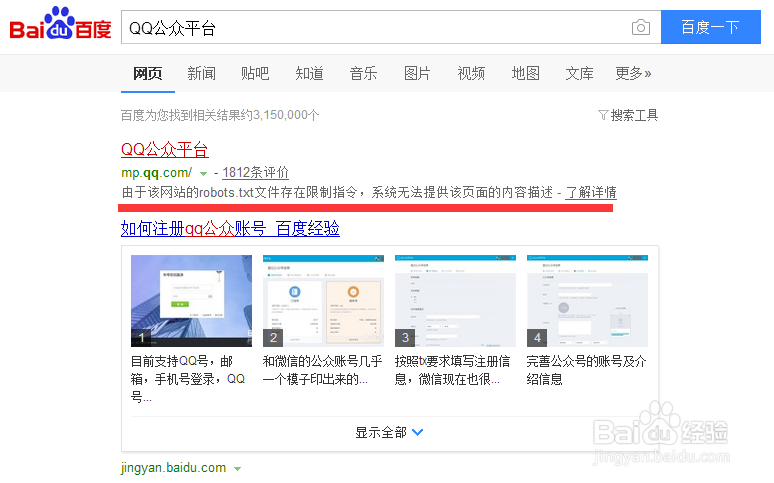The width and height of the screenshot is (774, 483).
Task: Open 如何注册qq公众账号 百度经验 result
Action: point(230,228)
